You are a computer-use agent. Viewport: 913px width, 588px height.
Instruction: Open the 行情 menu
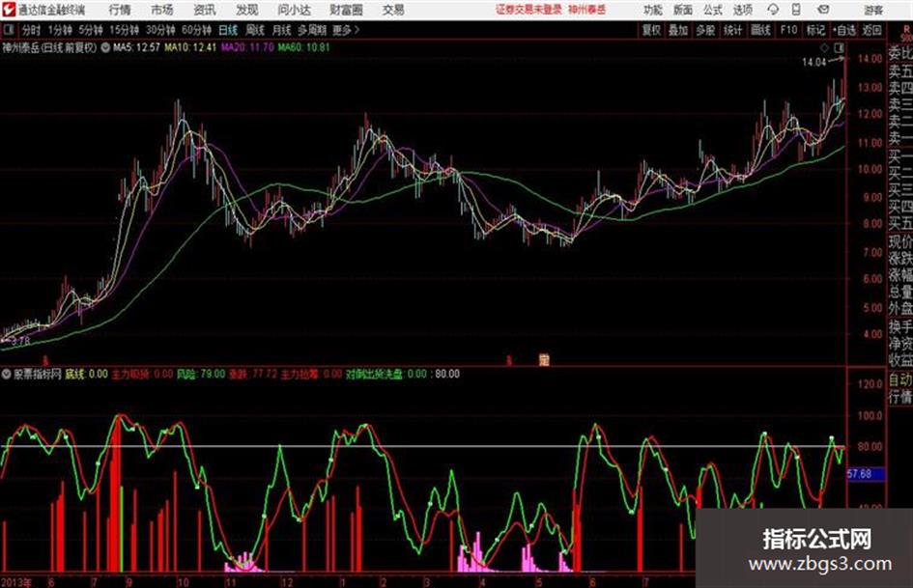(x=120, y=10)
